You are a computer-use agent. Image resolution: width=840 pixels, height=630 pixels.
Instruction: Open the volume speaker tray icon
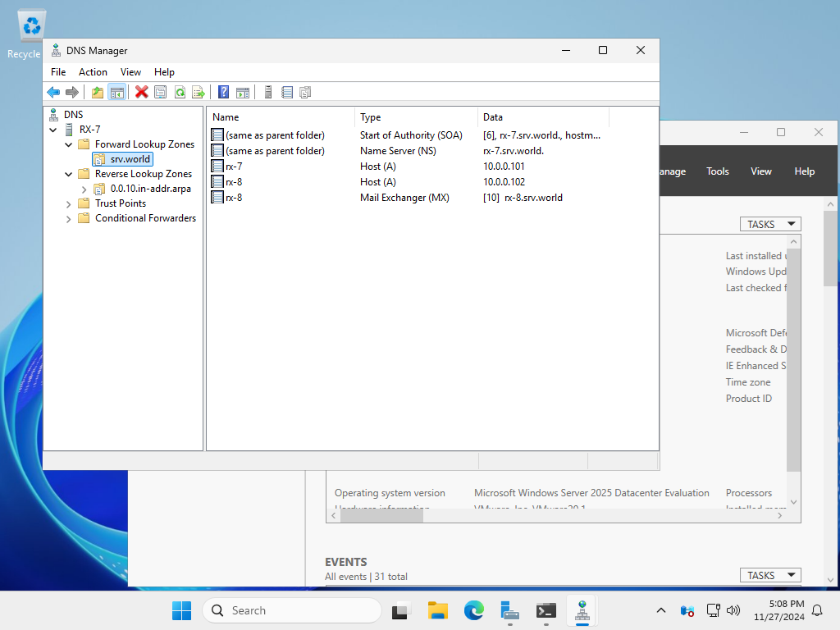coord(733,610)
